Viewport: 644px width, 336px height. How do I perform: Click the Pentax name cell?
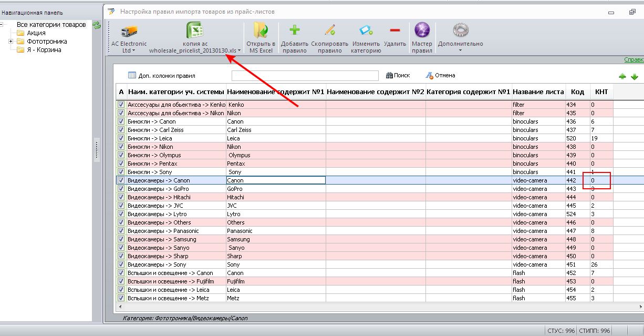[x=276, y=164]
